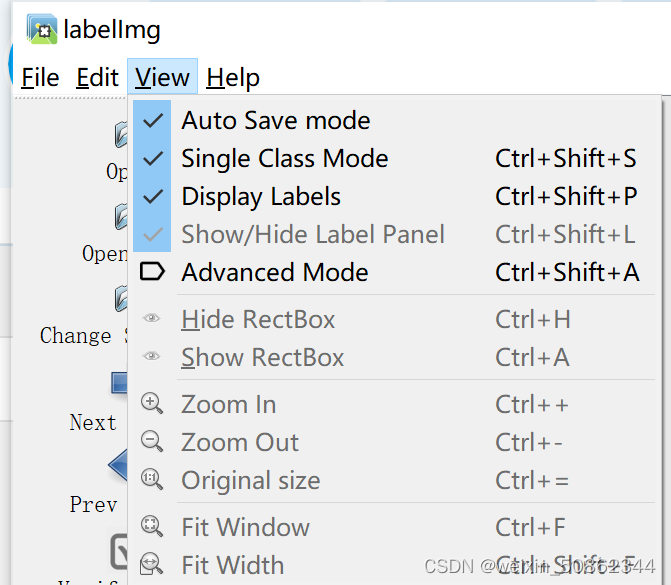This screenshot has width=671, height=585.
Task: Click the Original size magnifier icon
Action: click(152, 480)
